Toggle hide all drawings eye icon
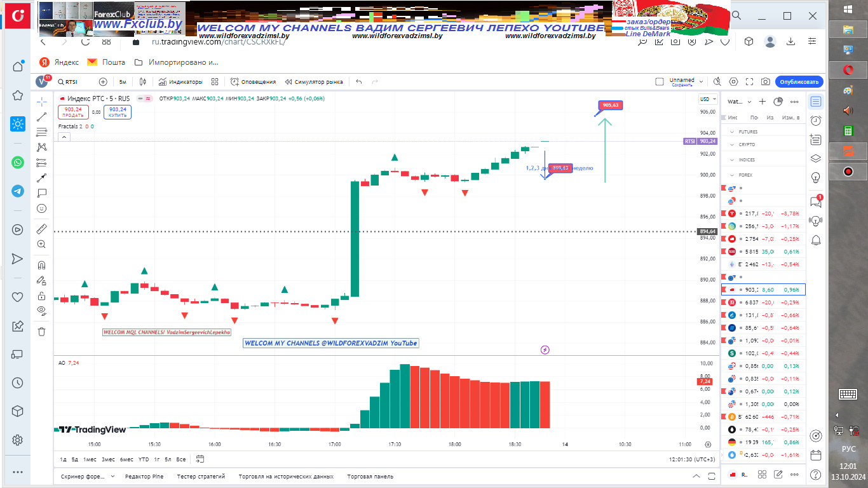Viewport: 868px width, 488px height. click(x=41, y=311)
